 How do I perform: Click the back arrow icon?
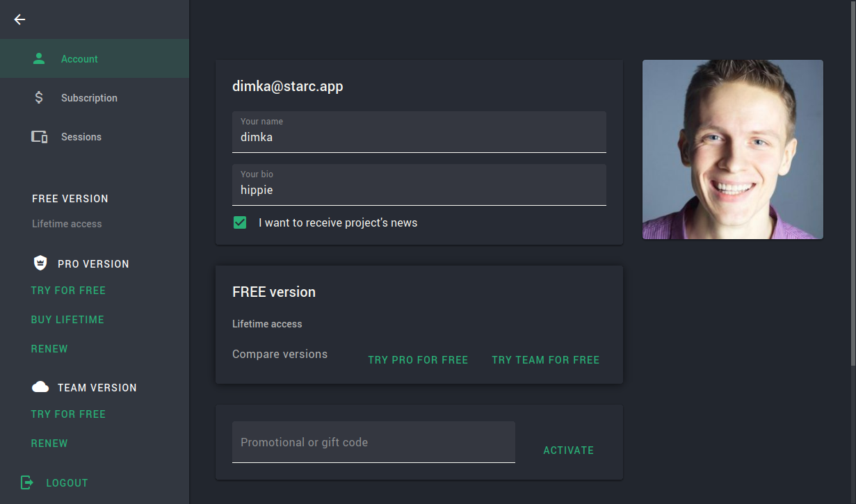click(19, 19)
